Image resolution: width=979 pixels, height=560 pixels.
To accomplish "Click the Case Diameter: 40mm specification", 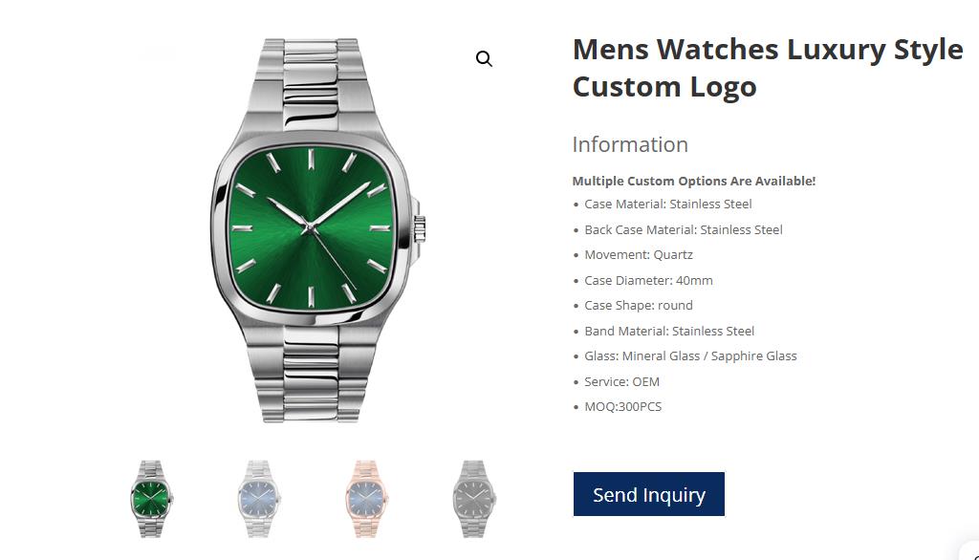I will coord(648,280).
